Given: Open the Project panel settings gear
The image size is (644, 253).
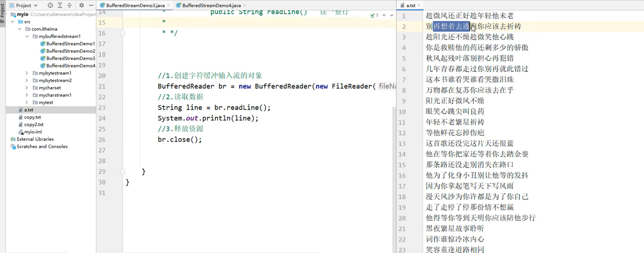Looking at the screenshot, I should coord(81,5).
